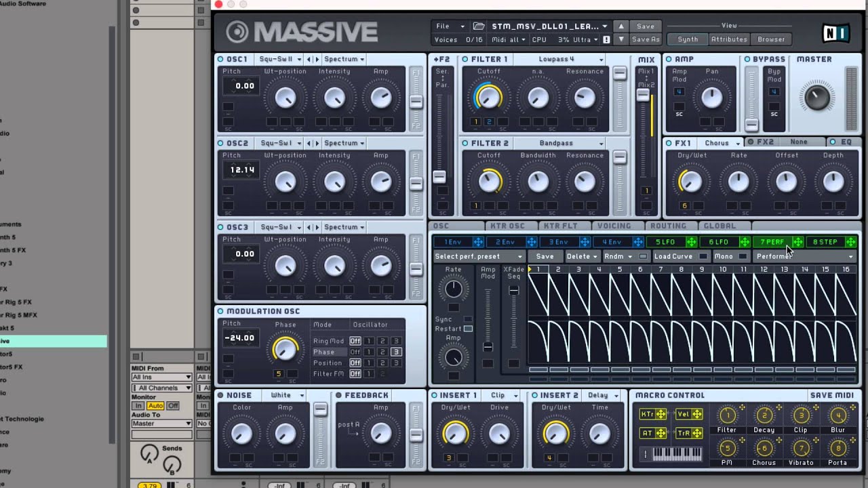Click the TrR macro drag handle
The image size is (868, 488).
coord(696,433)
